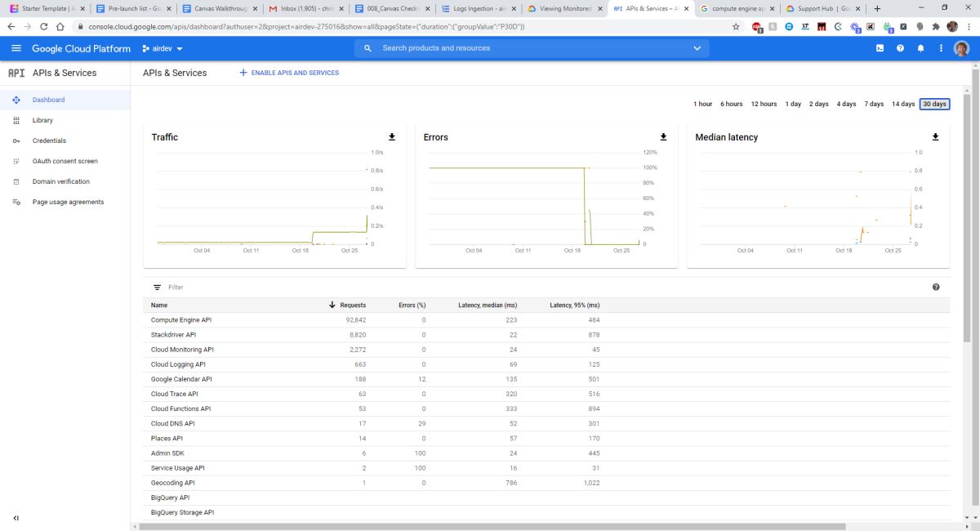Open Compute Engine API details
Viewport: 980px width, 531px height.
coord(180,320)
